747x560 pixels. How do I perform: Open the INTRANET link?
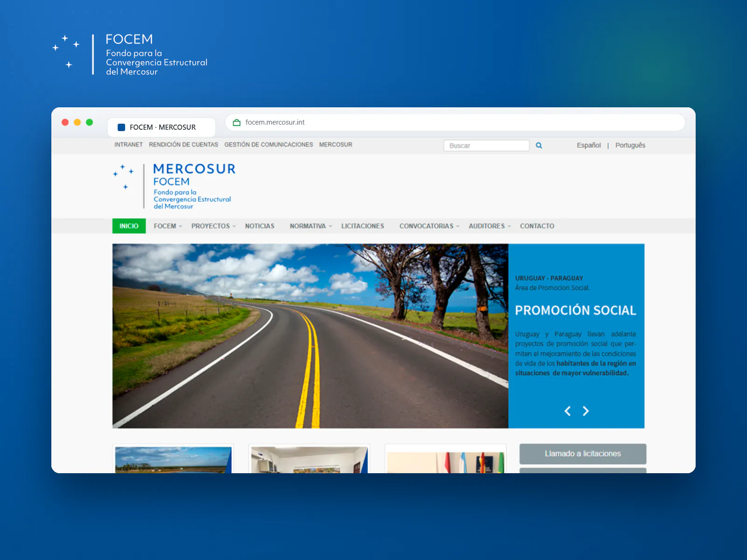tap(128, 145)
